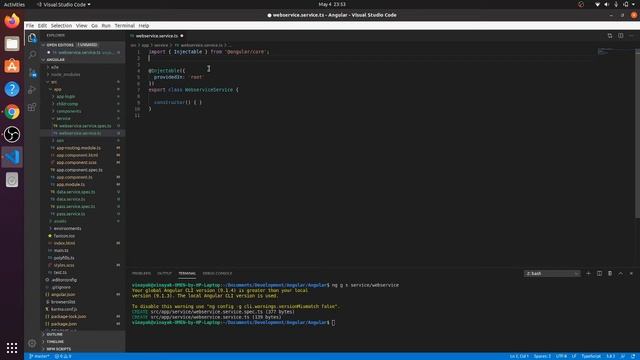640x360 pixels.
Task: Open the Edit menu
Action: (42, 25)
